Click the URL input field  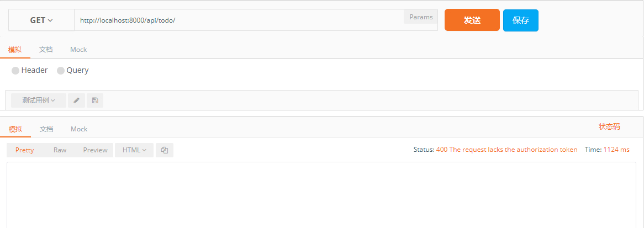239,20
